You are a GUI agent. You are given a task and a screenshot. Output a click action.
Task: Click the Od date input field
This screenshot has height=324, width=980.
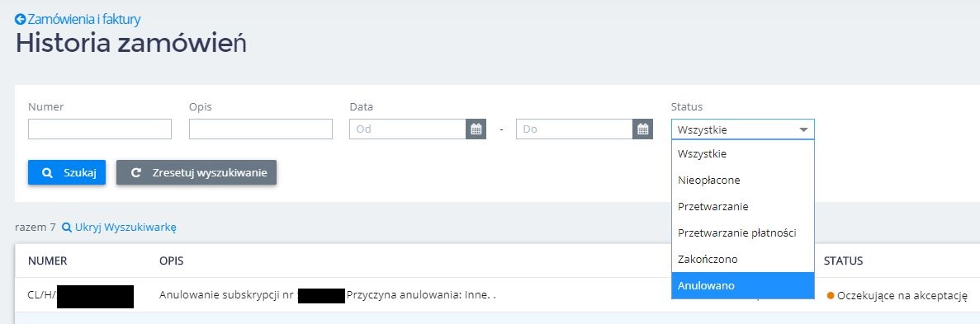click(x=408, y=129)
